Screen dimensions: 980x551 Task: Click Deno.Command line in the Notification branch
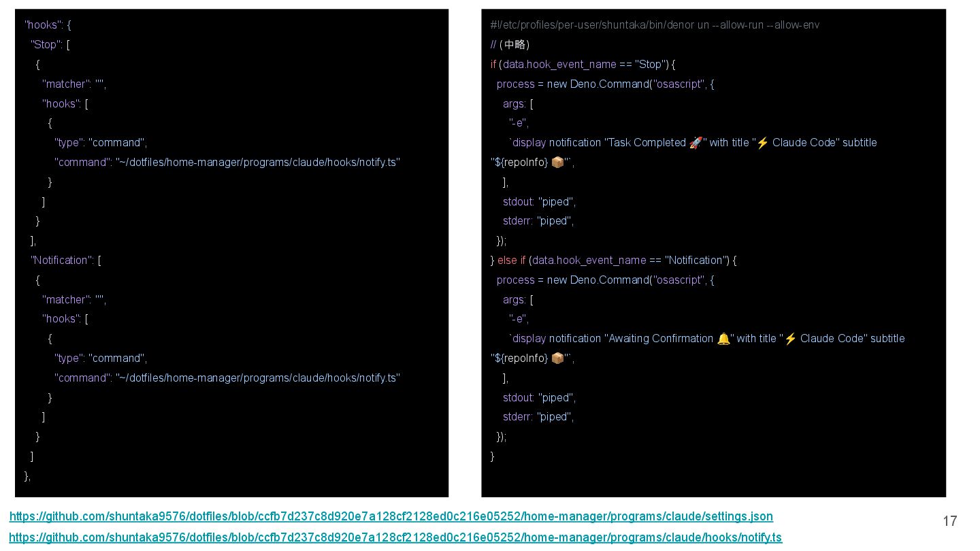point(605,280)
